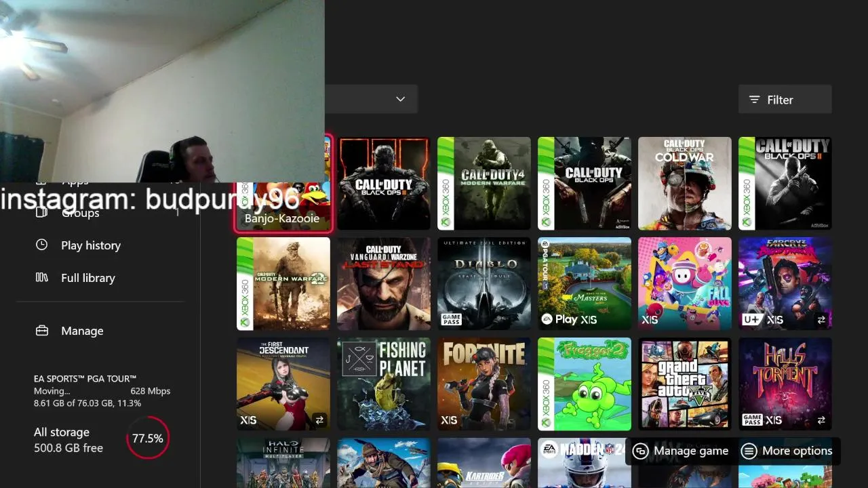The width and height of the screenshot is (868, 488).
Task: Open the Fortnite tile
Action: click(x=484, y=384)
